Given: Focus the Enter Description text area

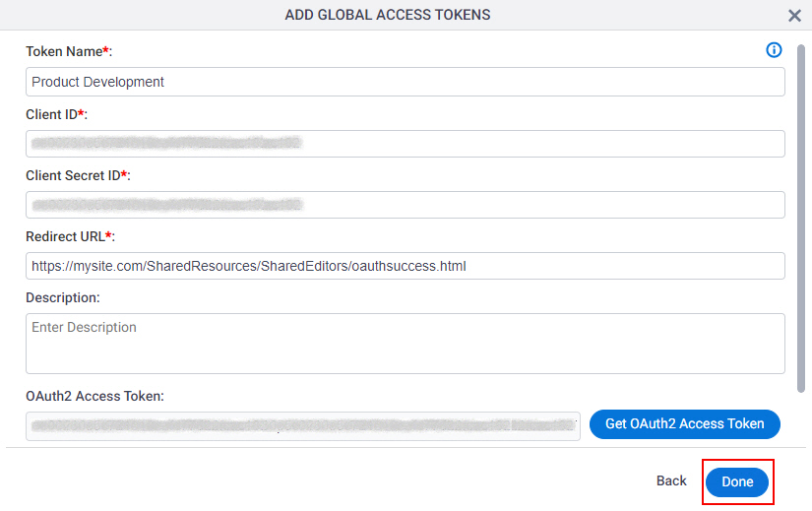Looking at the screenshot, I should (405, 343).
